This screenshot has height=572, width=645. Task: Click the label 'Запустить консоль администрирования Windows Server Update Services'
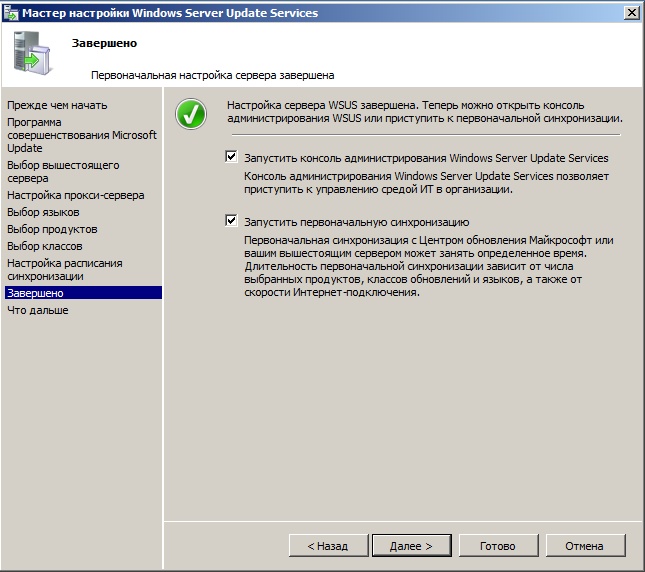(426, 158)
